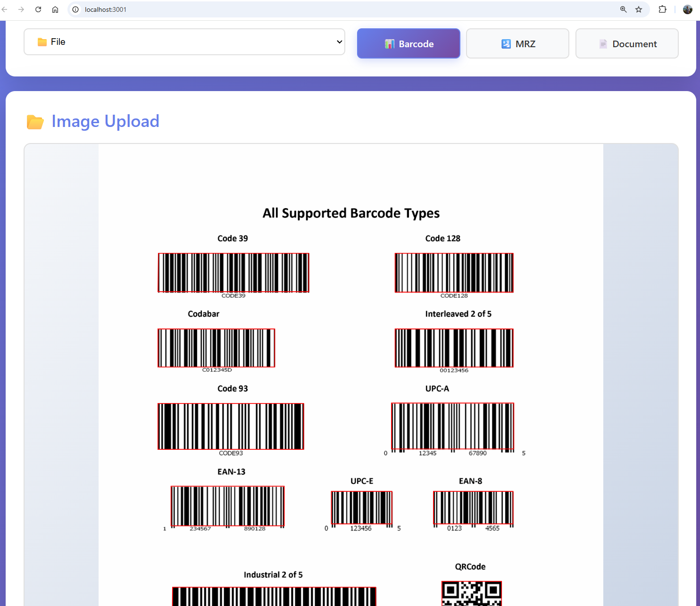Bookmark the page with the star icon

(x=639, y=9)
